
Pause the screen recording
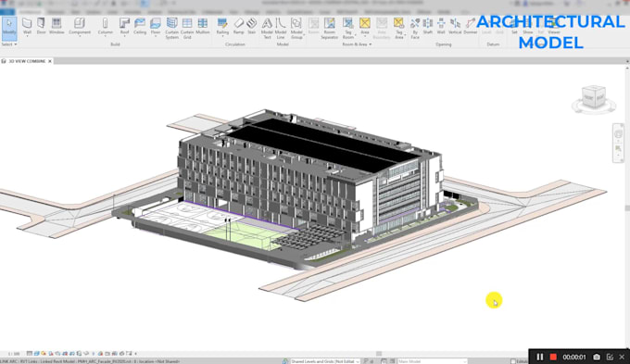[x=539, y=357]
